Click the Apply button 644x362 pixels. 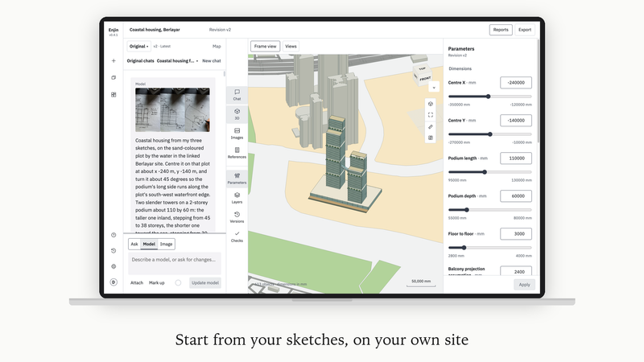pyautogui.click(x=525, y=285)
